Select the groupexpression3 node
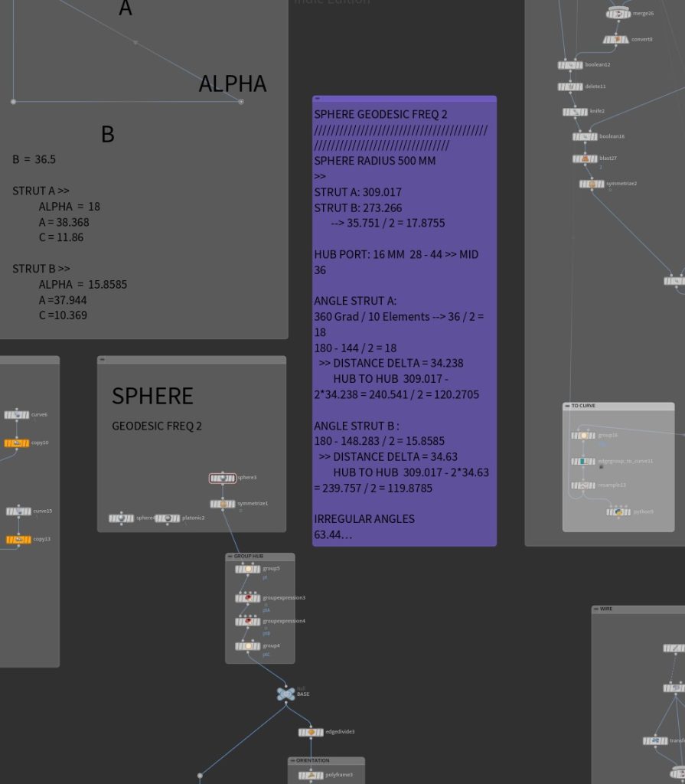 pyautogui.click(x=248, y=598)
